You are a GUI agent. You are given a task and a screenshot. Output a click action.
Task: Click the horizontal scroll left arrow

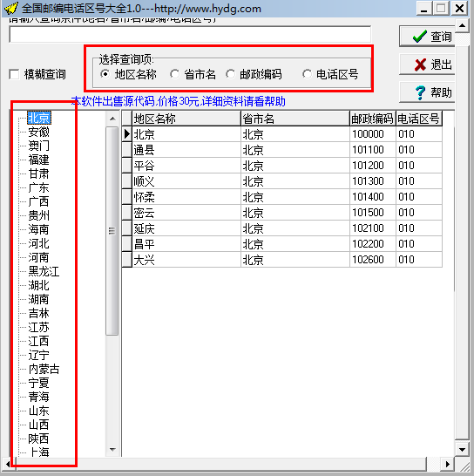(x=8, y=464)
